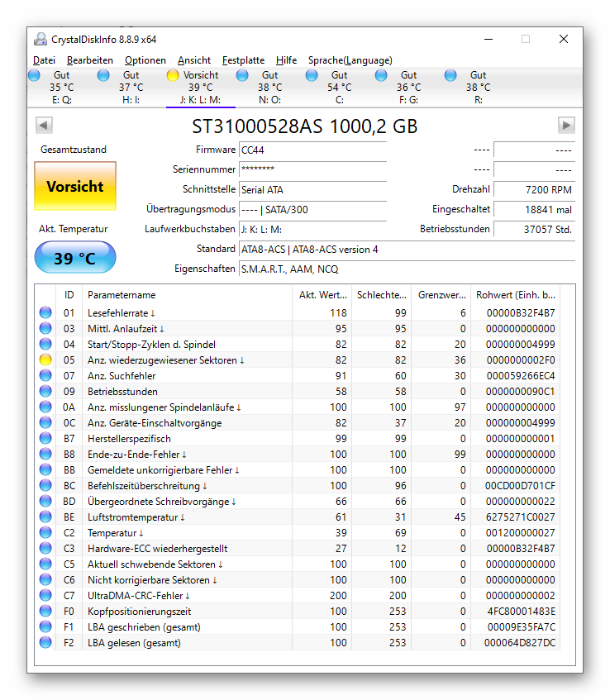The height and width of the screenshot is (700, 610).
Task: Open the Hilfe menu
Action: (286, 60)
